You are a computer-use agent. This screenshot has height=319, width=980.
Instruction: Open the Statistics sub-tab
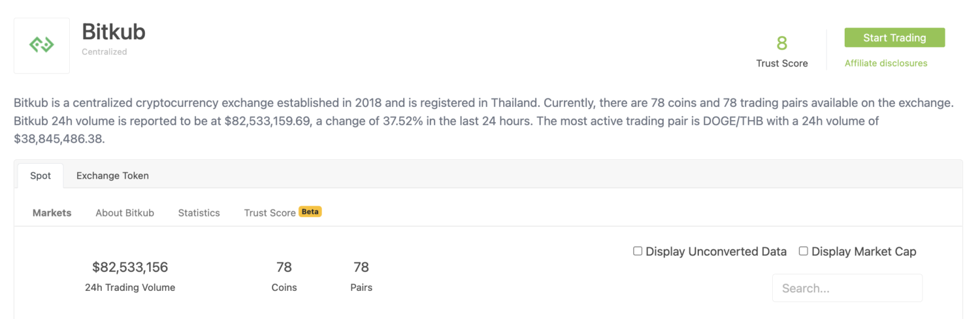[199, 213]
